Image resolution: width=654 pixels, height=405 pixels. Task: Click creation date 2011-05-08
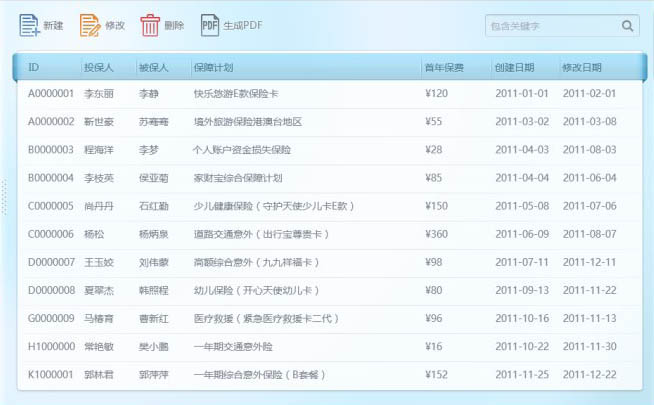pos(522,206)
